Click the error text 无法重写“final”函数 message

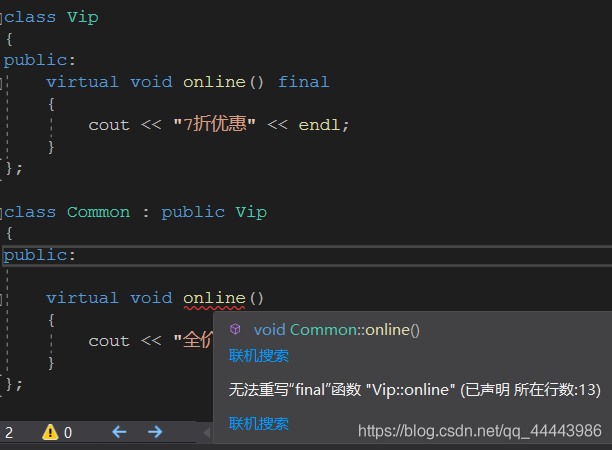(x=415, y=390)
